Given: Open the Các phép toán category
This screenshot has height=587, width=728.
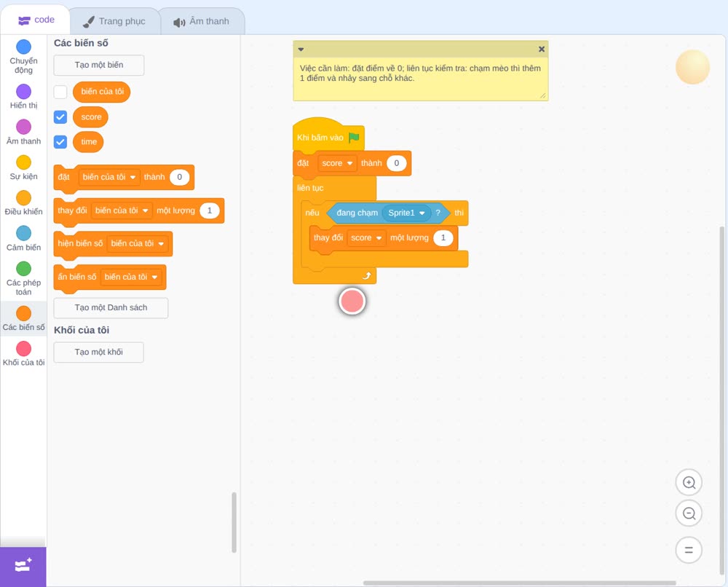Looking at the screenshot, I should (x=24, y=279).
